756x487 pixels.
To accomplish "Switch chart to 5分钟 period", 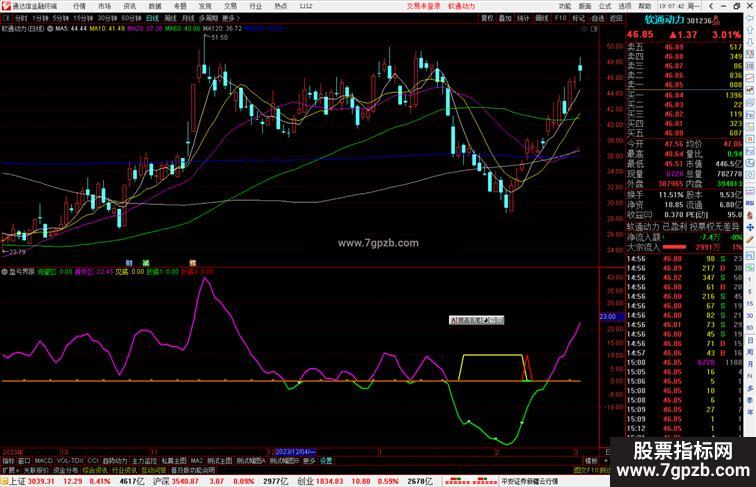I will [x=61, y=18].
